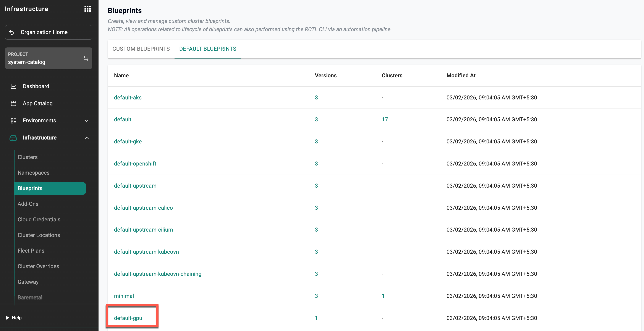This screenshot has width=644, height=331.
Task: Open the apps grid icon
Action: [x=87, y=9]
